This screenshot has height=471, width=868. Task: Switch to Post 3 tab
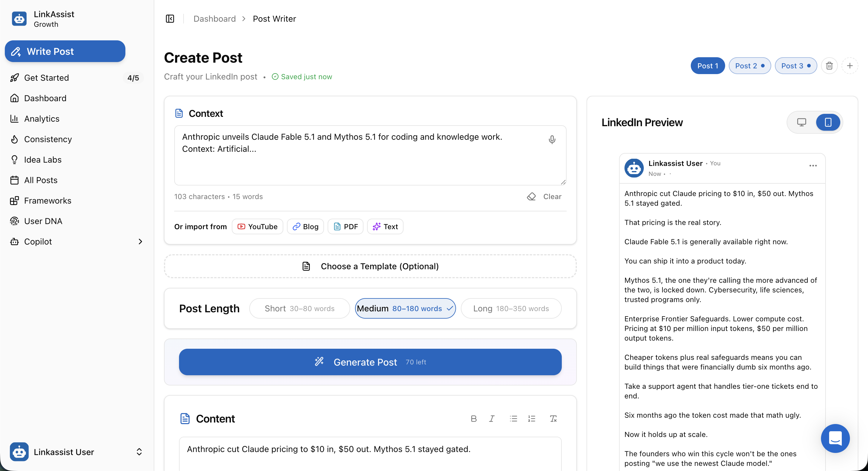tap(796, 66)
